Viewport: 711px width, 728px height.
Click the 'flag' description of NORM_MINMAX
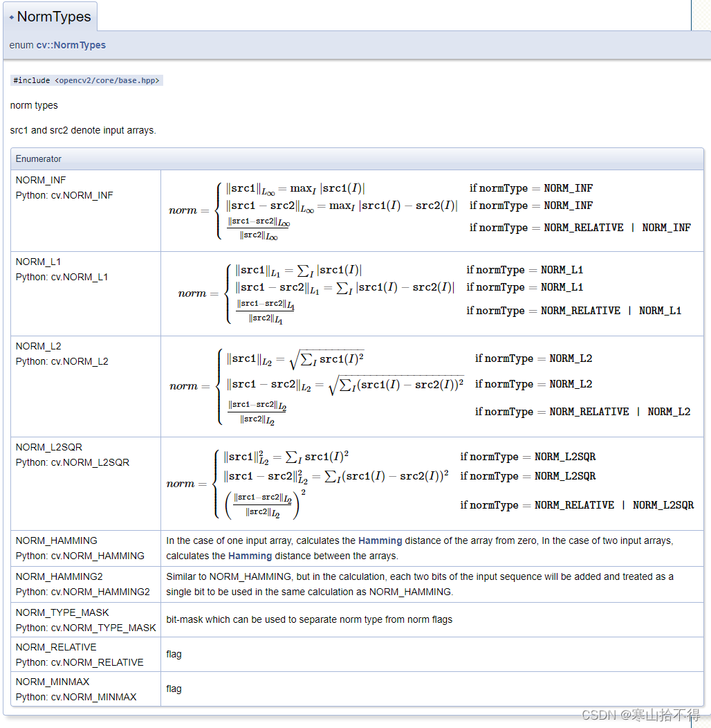pos(174,689)
